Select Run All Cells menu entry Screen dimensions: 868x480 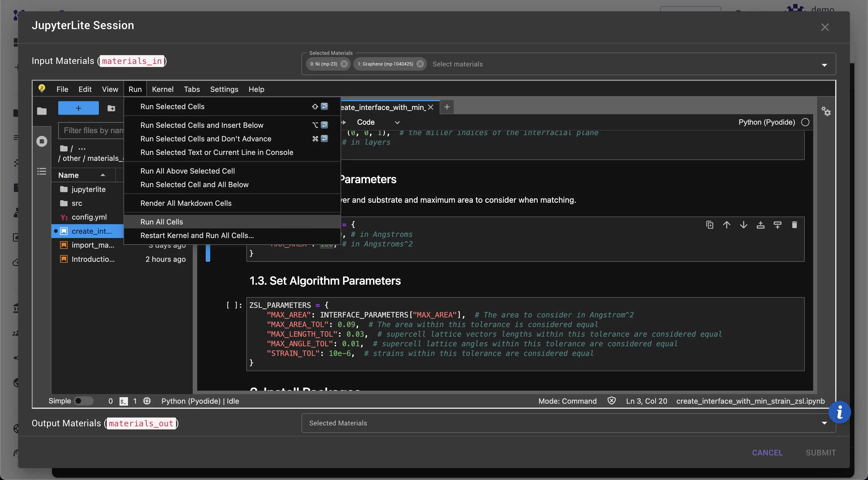pyautogui.click(x=162, y=222)
